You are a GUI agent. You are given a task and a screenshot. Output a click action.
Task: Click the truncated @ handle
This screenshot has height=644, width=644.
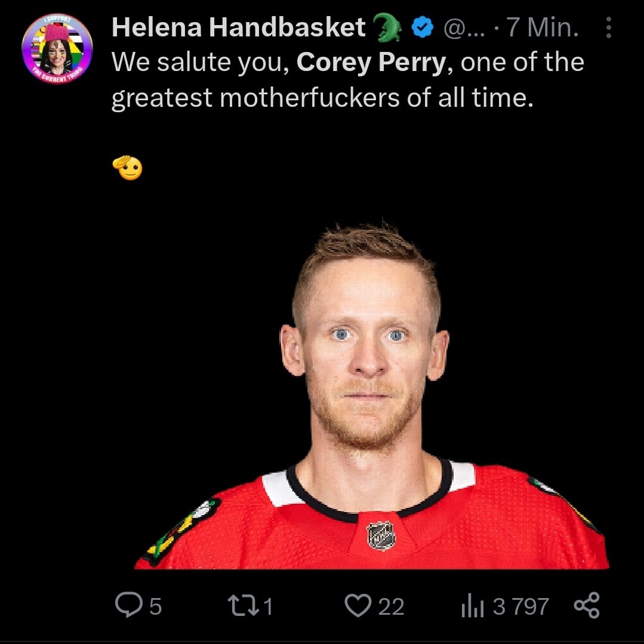[x=460, y=28]
